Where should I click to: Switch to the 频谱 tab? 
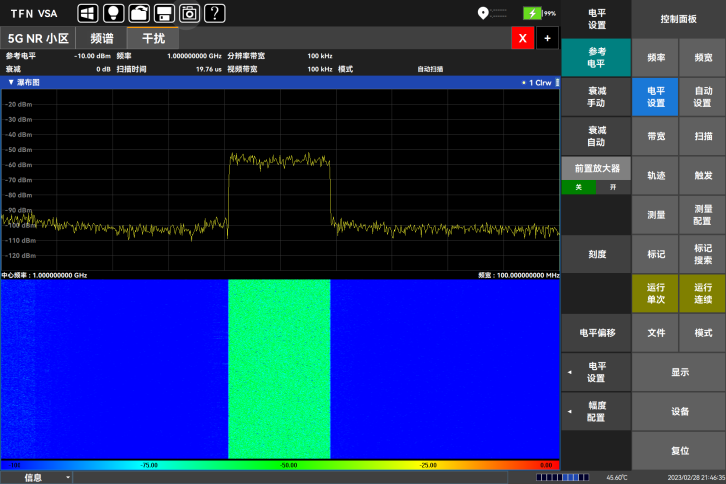point(102,38)
